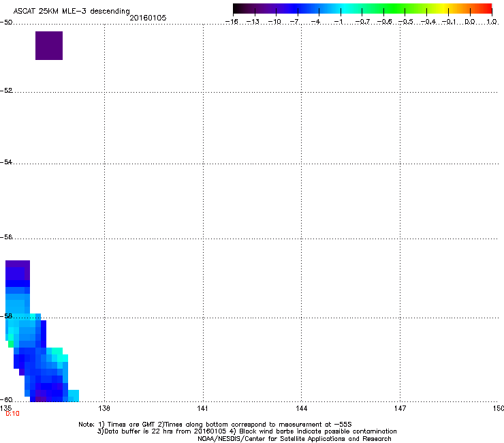This screenshot has height=443, width=504.
Task: Click the latitude label -50
Action: [x=6, y=22]
